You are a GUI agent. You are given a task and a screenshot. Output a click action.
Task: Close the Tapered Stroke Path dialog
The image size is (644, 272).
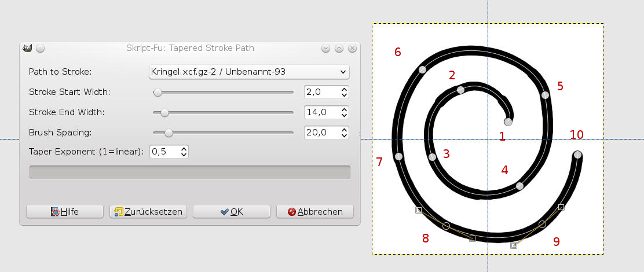coord(352,49)
